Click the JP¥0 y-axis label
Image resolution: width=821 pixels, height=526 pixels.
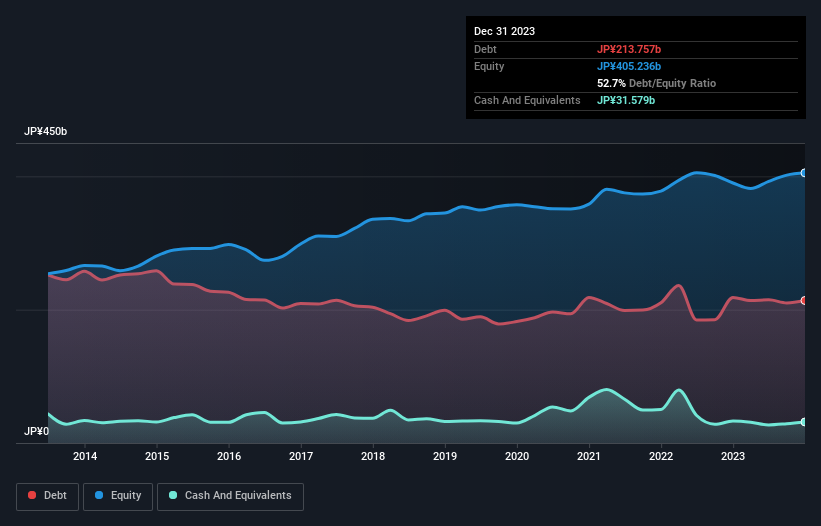(37, 431)
